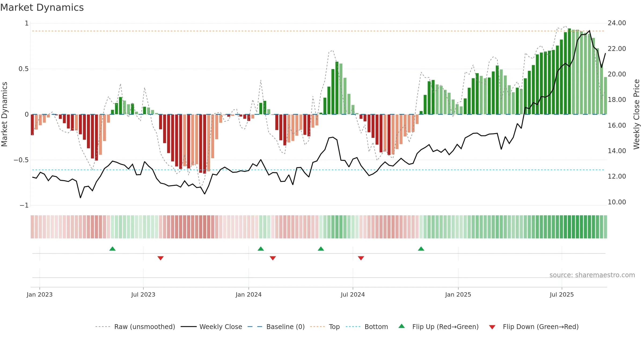Toggle the Flip Down (Green→Red) legend entry
Viewport: 644px width, 362px height.
[x=533, y=327]
